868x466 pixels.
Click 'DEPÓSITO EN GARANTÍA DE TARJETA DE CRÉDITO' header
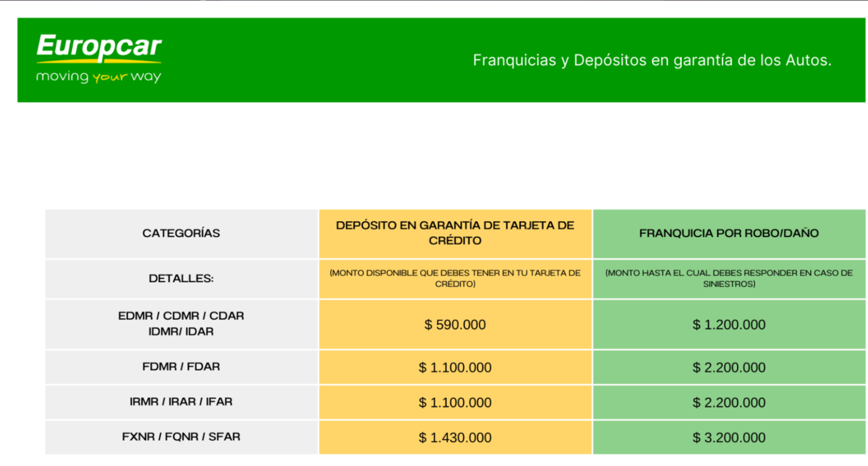pos(455,233)
